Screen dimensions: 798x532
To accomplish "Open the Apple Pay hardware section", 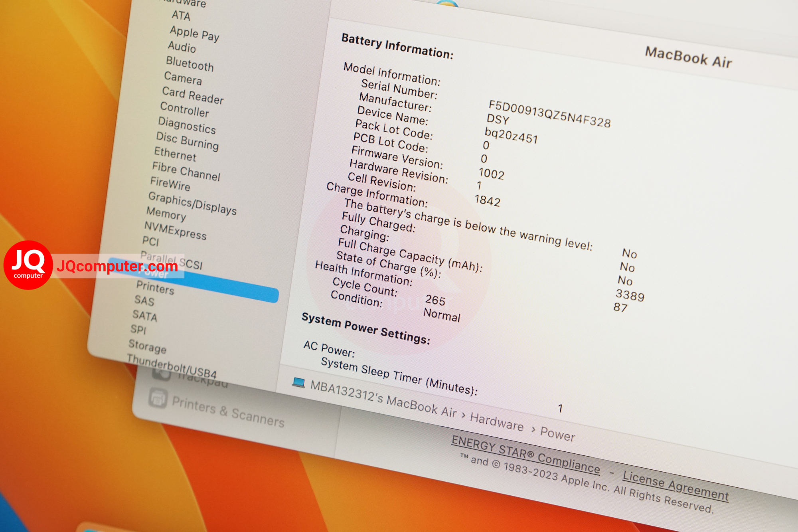I will tap(195, 34).
